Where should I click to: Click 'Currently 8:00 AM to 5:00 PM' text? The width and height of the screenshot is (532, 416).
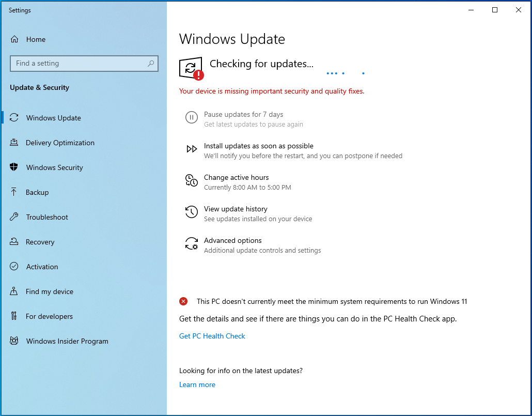click(x=247, y=188)
